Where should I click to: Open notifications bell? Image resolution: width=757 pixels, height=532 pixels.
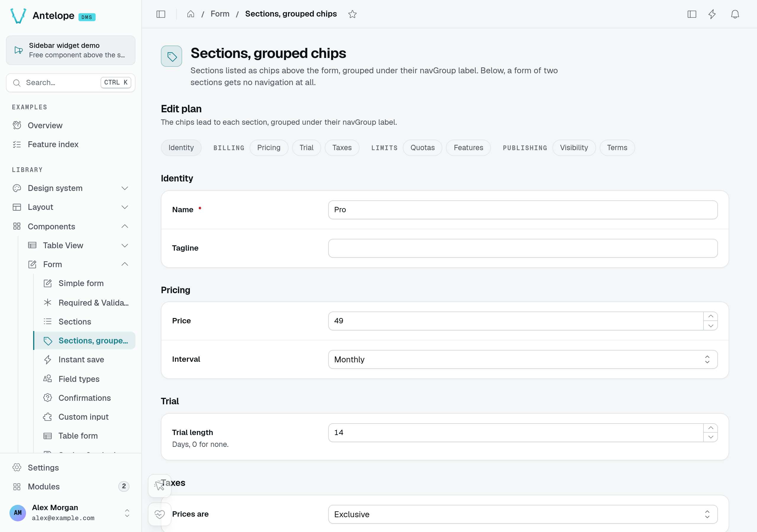[735, 14]
